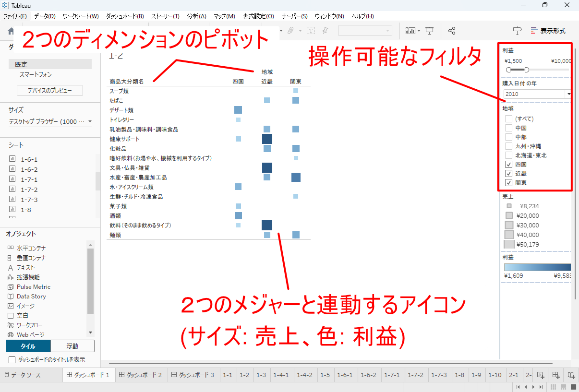Go to first sheet tab arrow
Viewport: 579px width, 392px height.
tap(518, 387)
